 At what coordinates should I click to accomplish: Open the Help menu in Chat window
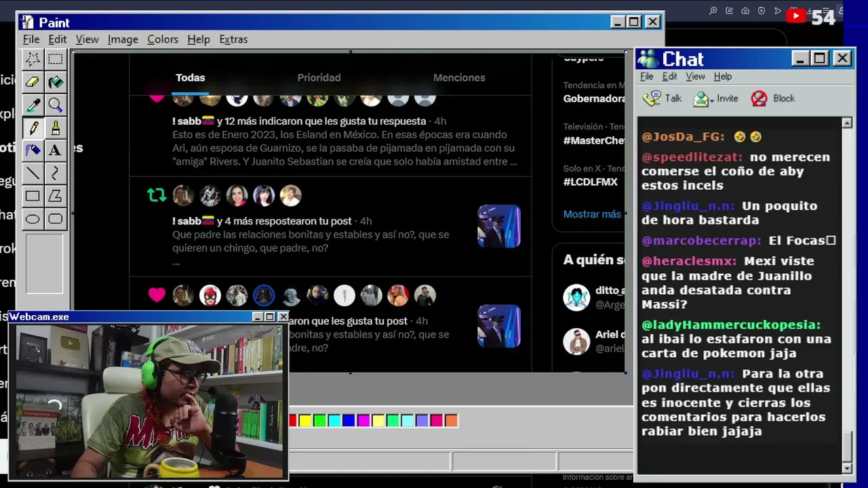click(723, 77)
